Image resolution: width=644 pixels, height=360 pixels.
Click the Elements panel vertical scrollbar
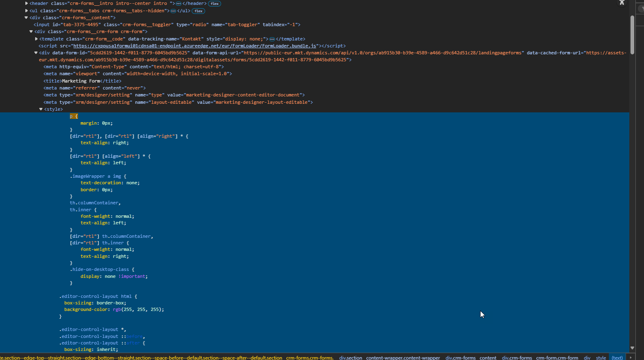coord(632,35)
